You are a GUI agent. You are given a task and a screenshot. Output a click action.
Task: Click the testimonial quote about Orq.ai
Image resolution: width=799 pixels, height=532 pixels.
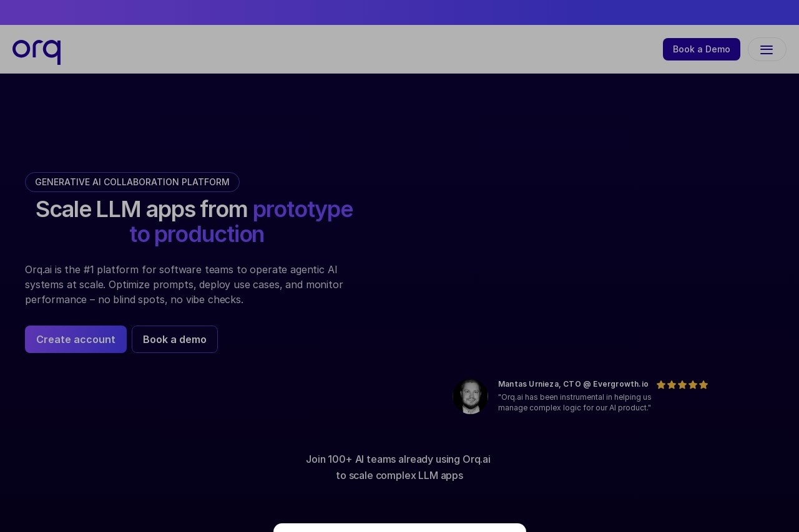point(575,402)
